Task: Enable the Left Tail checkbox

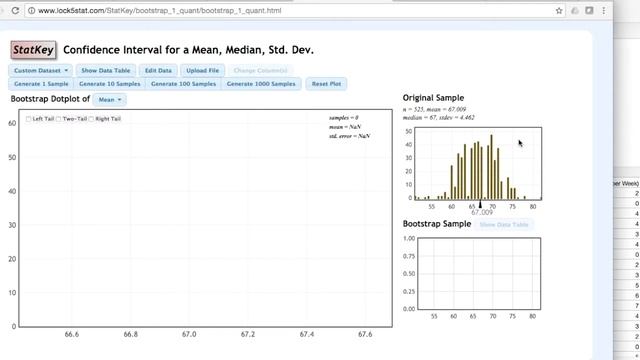Action: 28,119
